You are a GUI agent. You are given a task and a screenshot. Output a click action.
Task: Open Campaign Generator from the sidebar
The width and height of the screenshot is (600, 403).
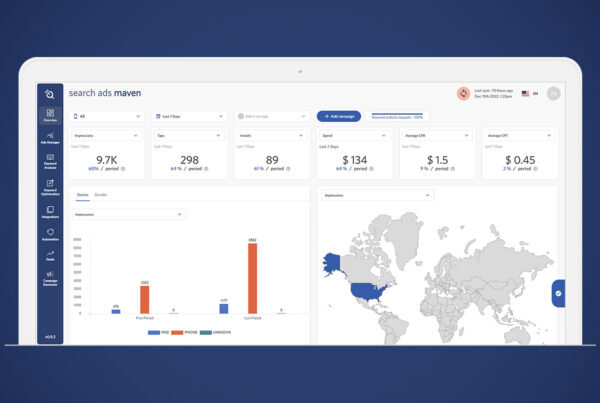tap(50, 282)
